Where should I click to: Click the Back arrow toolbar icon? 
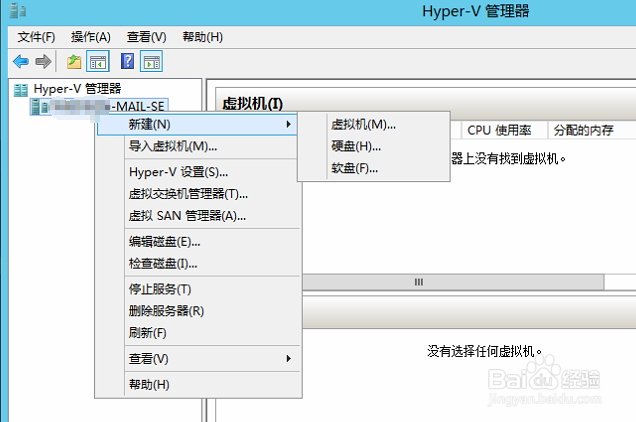(x=21, y=62)
